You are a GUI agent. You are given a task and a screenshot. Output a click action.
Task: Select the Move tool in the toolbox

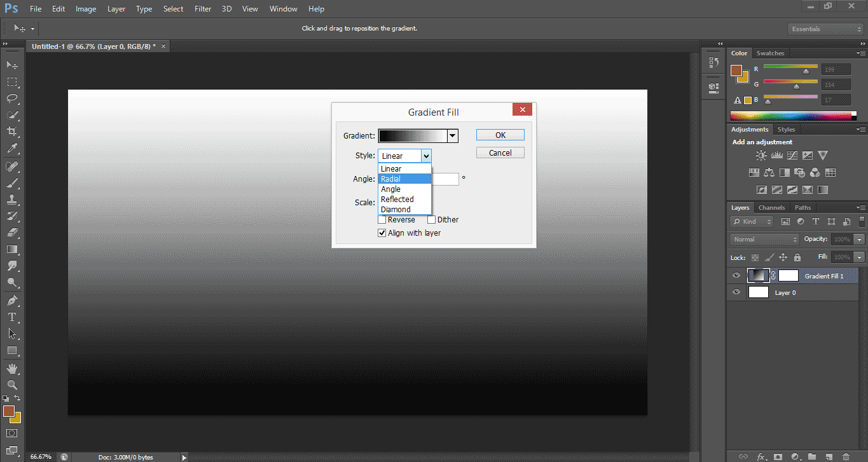click(12, 65)
